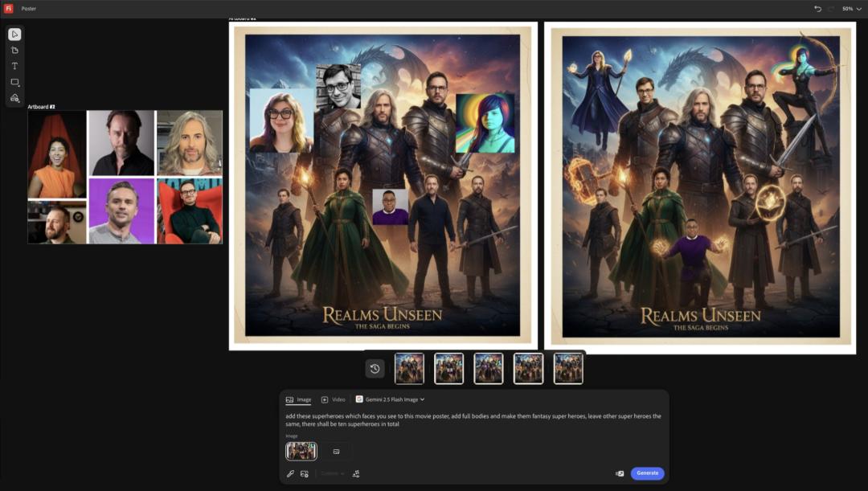Open the prompt tuning sliders icon
Viewport: 868px width, 491px height.
click(x=356, y=473)
